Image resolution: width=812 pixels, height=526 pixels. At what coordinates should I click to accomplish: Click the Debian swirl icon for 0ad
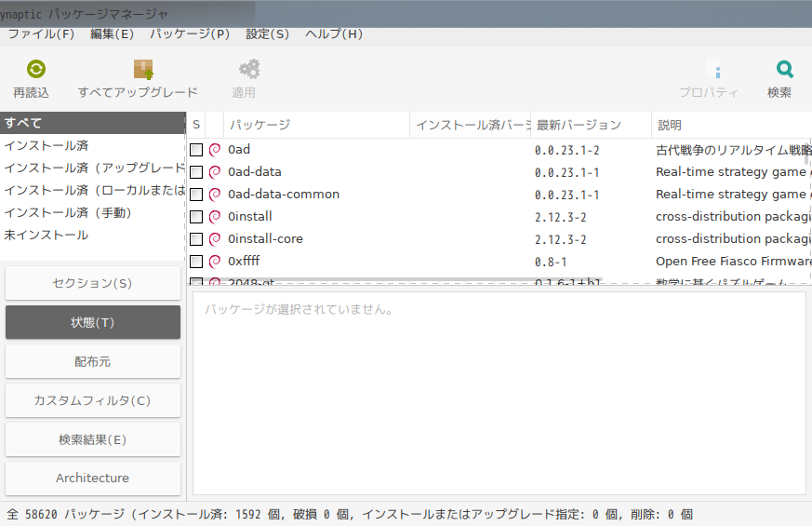pyautogui.click(x=214, y=150)
